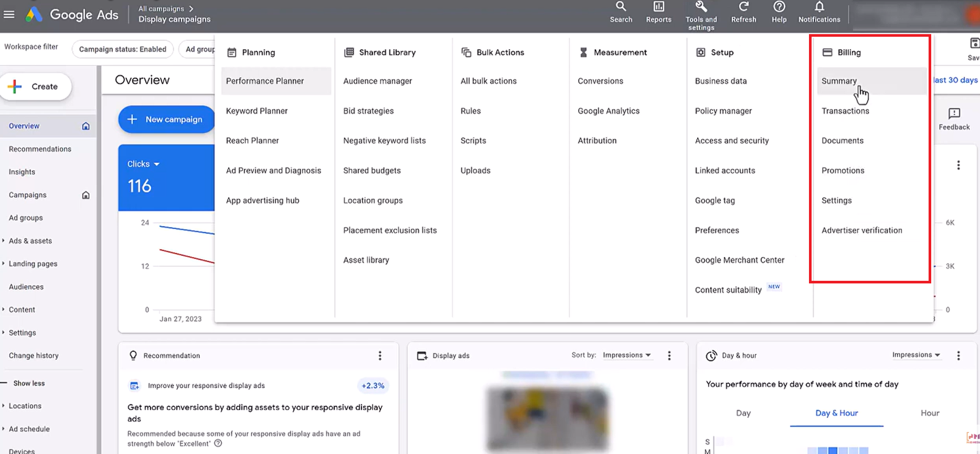Screen dimensions: 980x454
Task: Open the Reports icon
Action: (x=658, y=7)
